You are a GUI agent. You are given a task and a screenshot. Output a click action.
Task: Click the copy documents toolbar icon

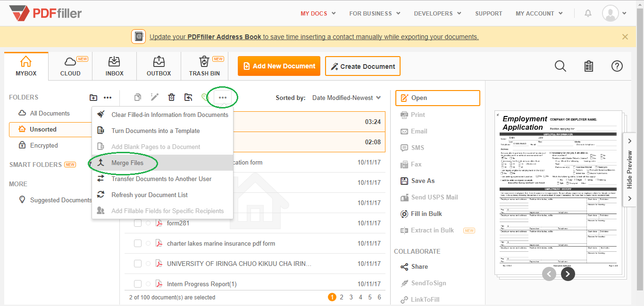138,97
